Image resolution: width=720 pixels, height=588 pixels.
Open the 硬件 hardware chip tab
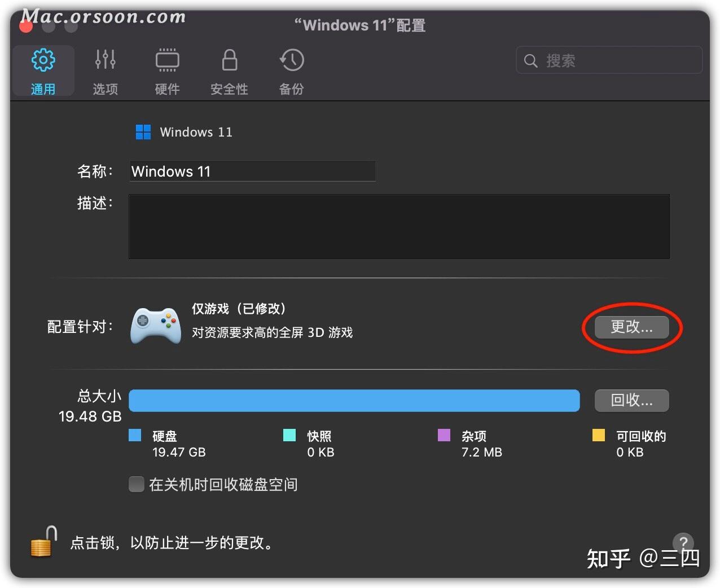coord(168,71)
